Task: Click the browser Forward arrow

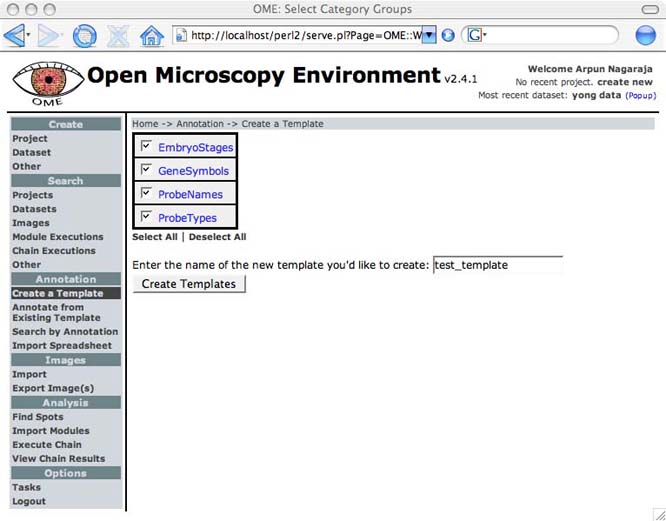Action: (47, 36)
